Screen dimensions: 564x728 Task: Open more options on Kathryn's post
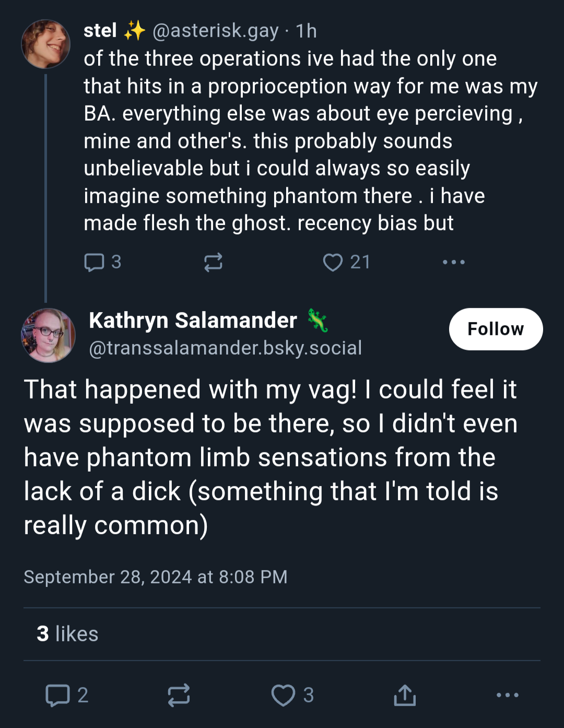[507, 695]
